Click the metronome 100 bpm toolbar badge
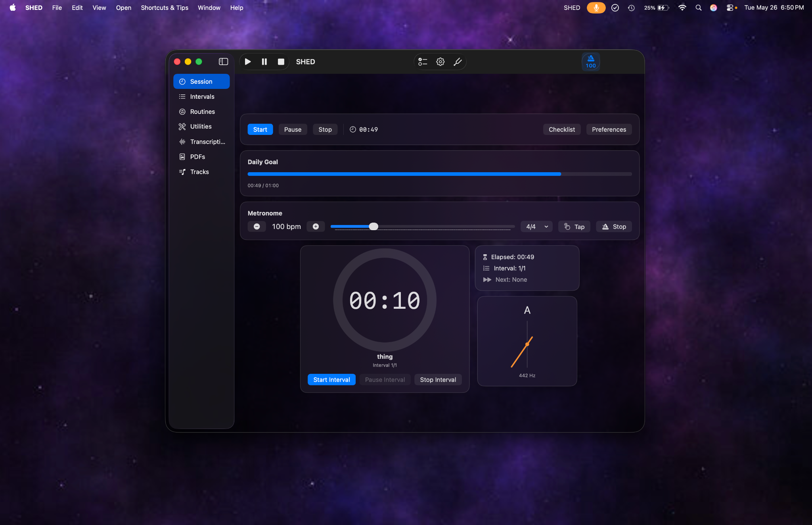 [x=591, y=62]
